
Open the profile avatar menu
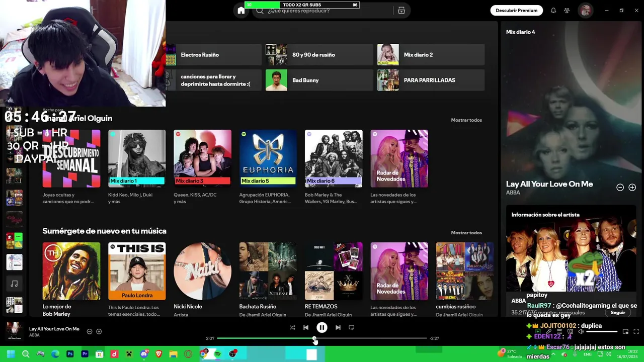(585, 11)
